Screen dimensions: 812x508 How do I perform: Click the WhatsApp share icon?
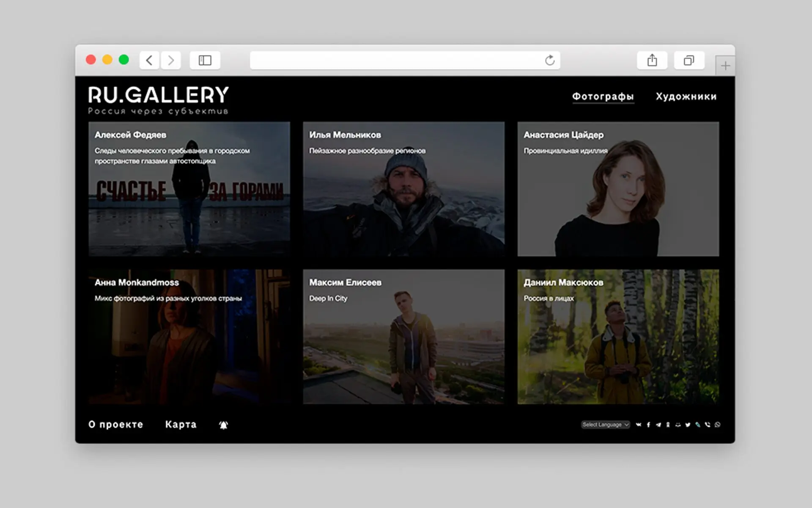coord(717,425)
